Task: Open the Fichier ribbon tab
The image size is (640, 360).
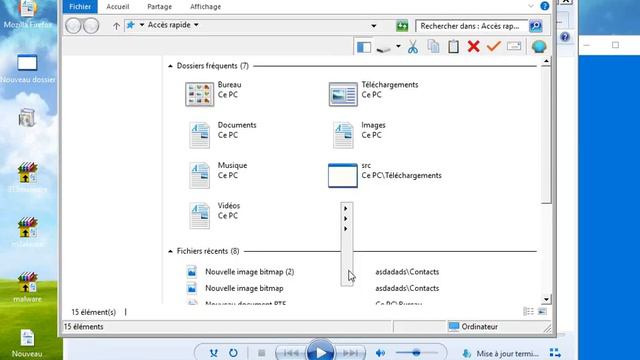Action: pyautogui.click(x=80, y=7)
